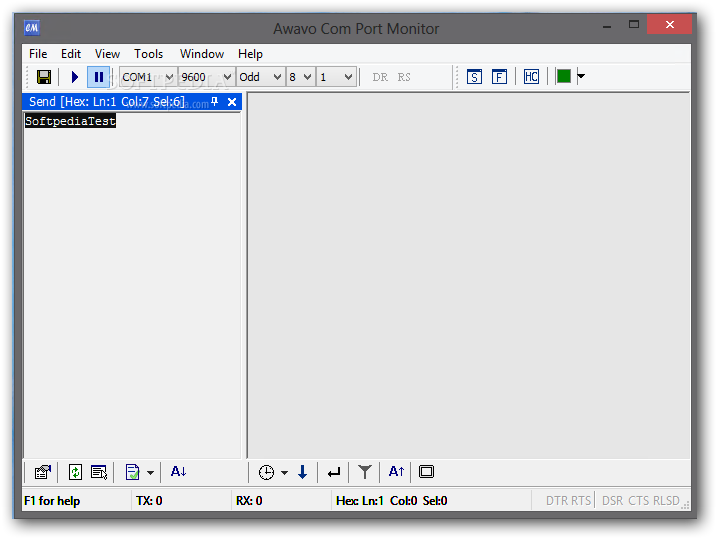Open the 9600 baud rate dropdown
The width and height of the screenshot is (717, 539).
coord(206,77)
